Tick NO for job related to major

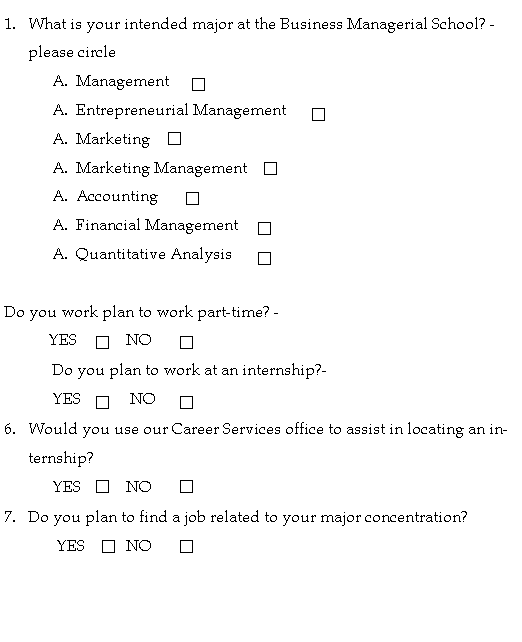click(186, 546)
